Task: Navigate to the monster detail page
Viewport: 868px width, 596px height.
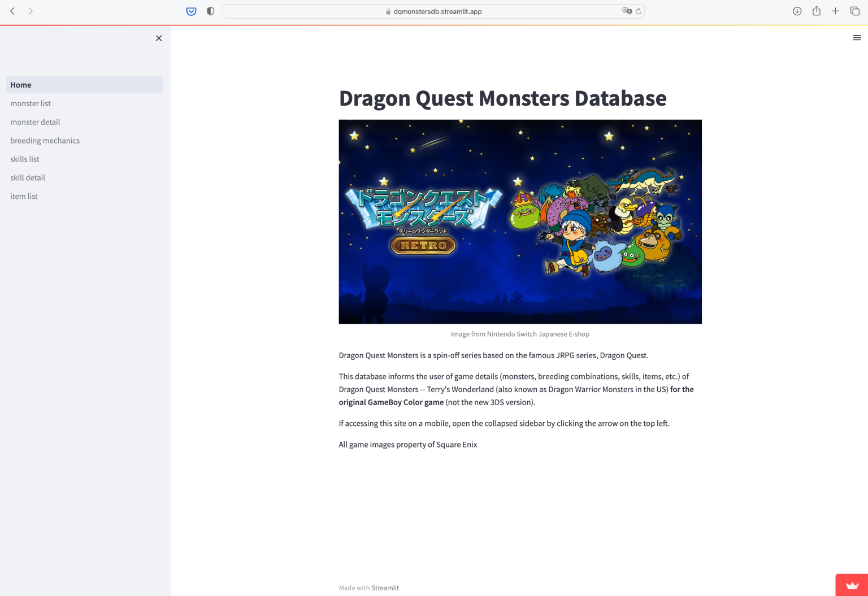Action: tap(35, 122)
